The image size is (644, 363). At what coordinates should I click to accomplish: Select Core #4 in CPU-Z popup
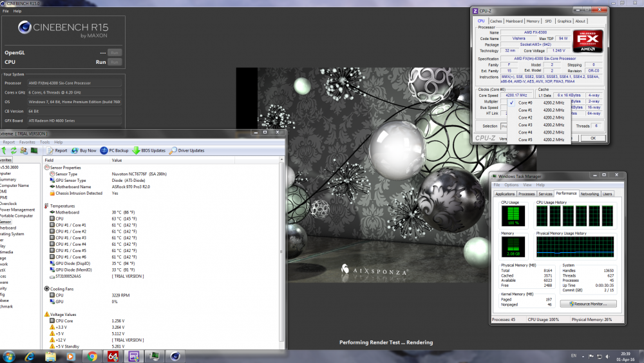pyautogui.click(x=539, y=132)
